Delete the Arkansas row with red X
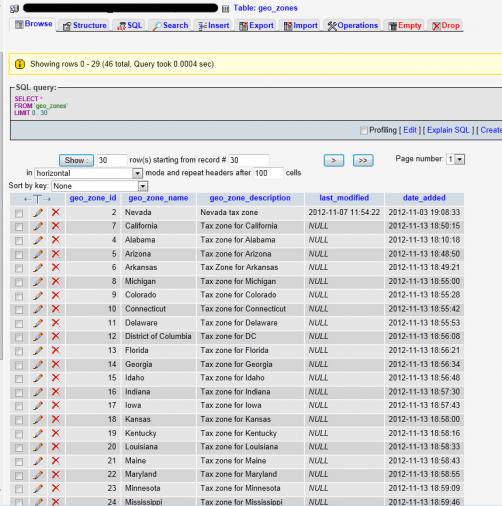502x506 pixels. [x=56, y=267]
